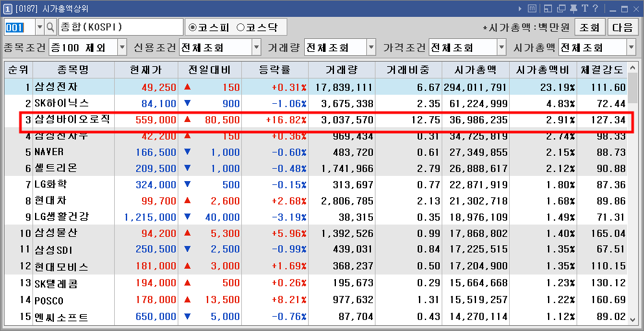Click the 17,839,111 volume cell
This screenshot has height=331, width=644.
click(344, 87)
